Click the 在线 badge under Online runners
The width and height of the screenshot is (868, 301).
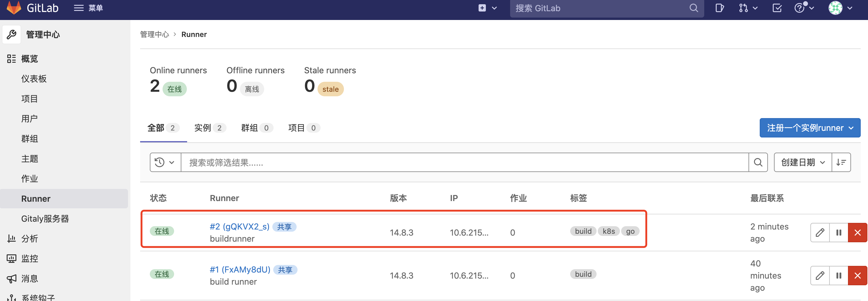(175, 89)
